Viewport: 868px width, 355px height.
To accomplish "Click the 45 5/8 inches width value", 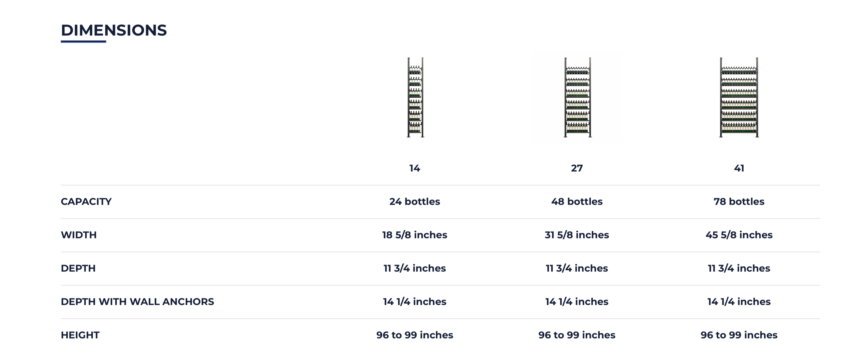I will click(739, 235).
